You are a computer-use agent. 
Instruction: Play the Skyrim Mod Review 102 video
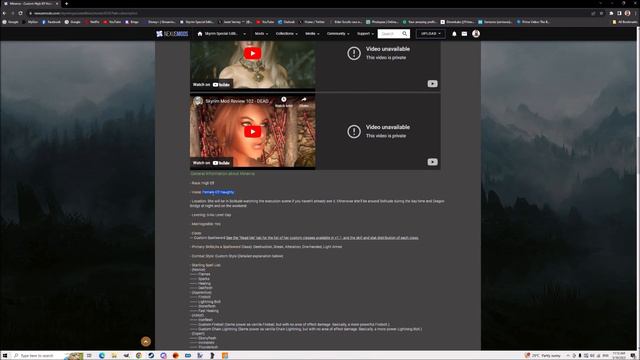253,131
